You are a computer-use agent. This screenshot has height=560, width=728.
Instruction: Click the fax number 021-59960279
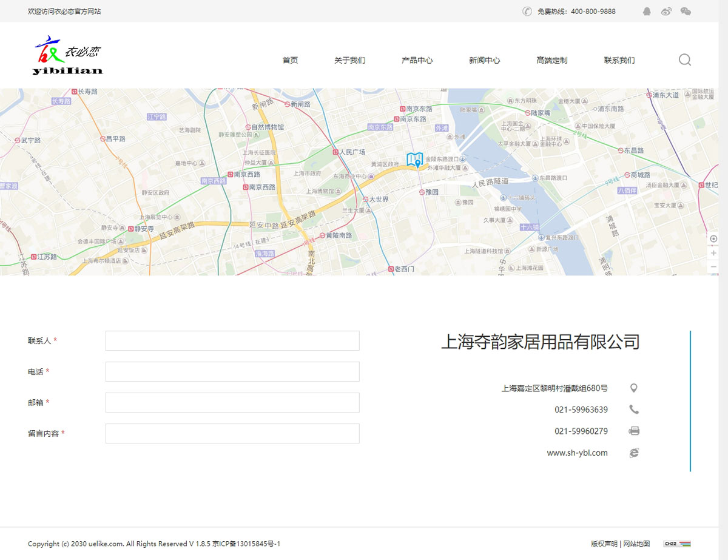coord(581,431)
